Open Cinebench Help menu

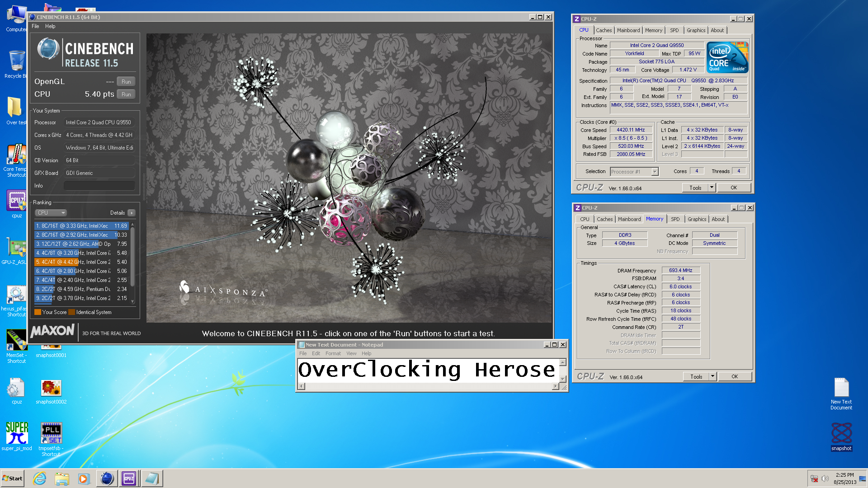point(50,26)
